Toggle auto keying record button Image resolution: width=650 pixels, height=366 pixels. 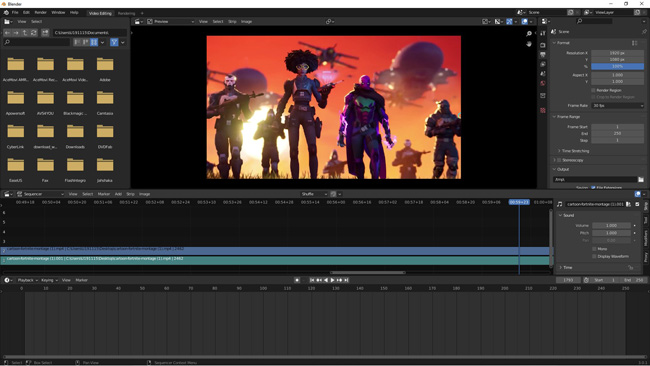pyautogui.click(x=297, y=280)
